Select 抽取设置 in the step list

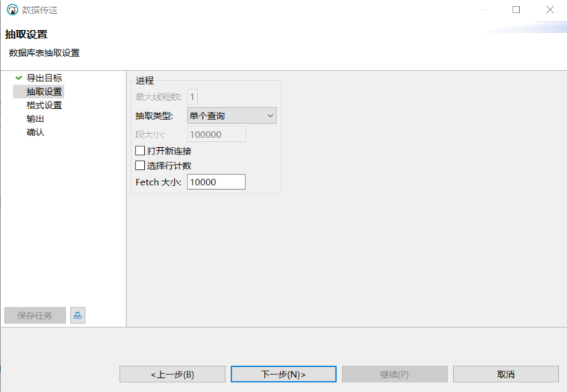(x=44, y=91)
